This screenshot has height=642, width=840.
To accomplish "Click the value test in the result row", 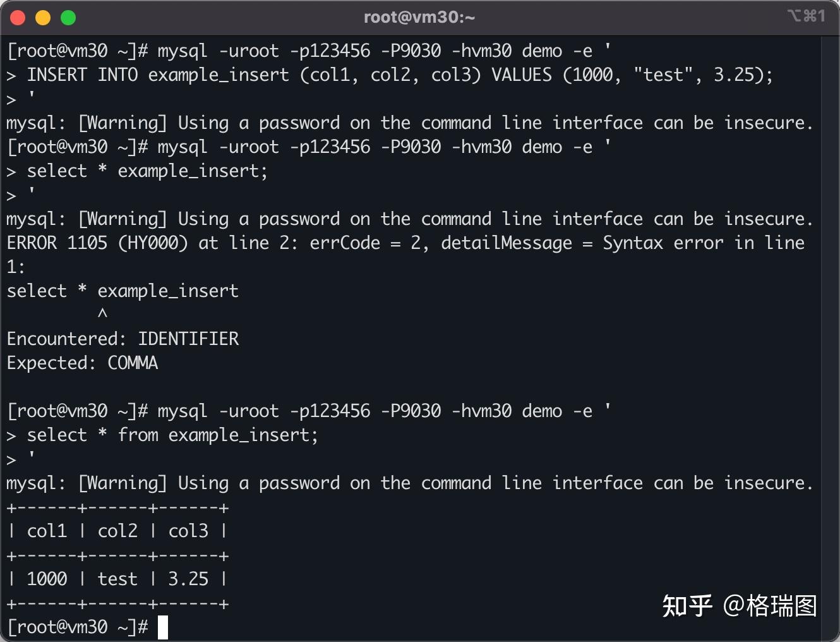I will click(117, 579).
